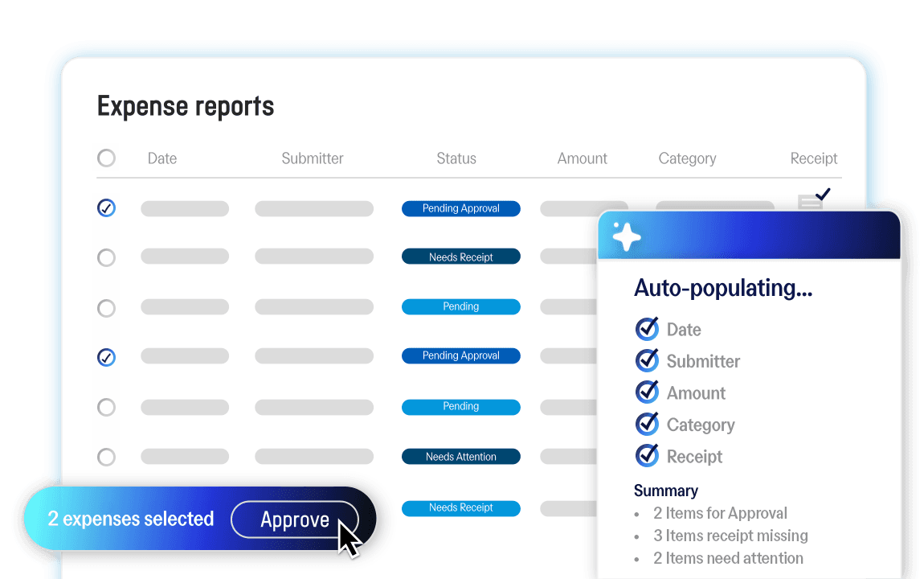Uncheck the first Pending Approval row checkbox
The image size is (924, 579).
click(106, 208)
